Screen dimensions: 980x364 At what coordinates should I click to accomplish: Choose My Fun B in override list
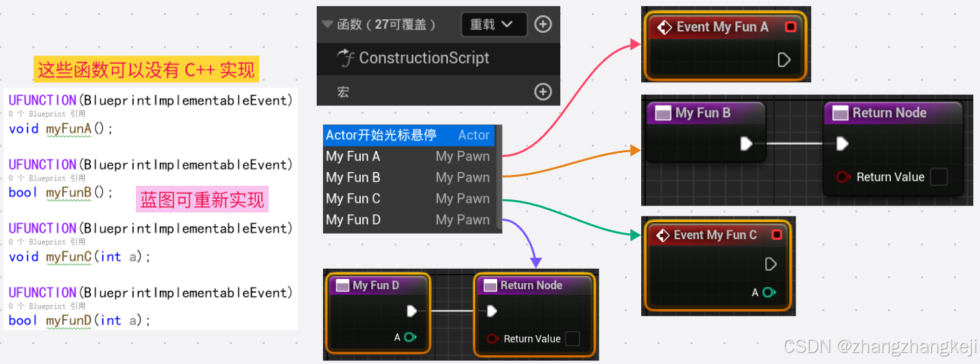(x=409, y=178)
